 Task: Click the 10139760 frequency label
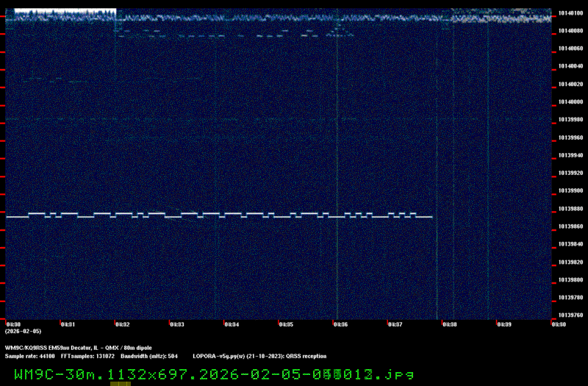pyautogui.click(x=570, y=315)
